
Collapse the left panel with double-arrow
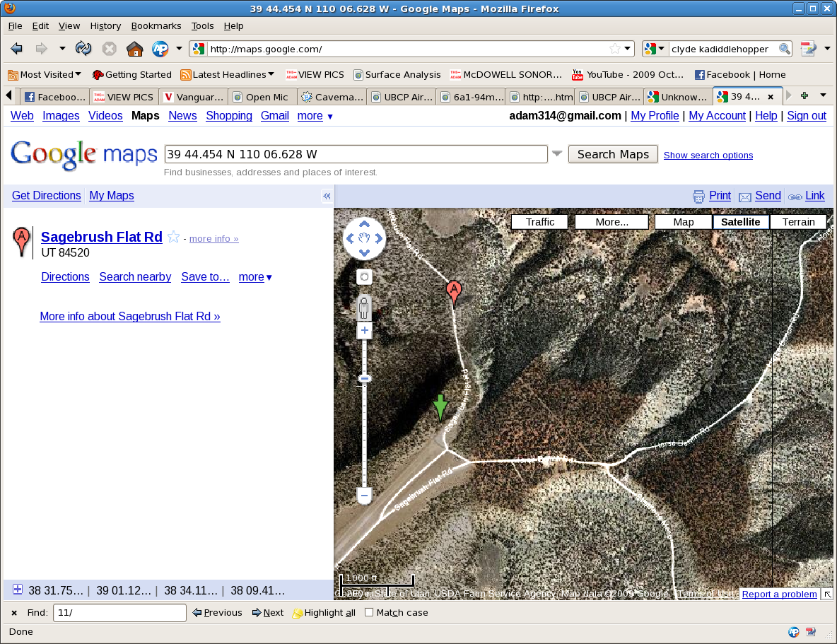(327, 197)
